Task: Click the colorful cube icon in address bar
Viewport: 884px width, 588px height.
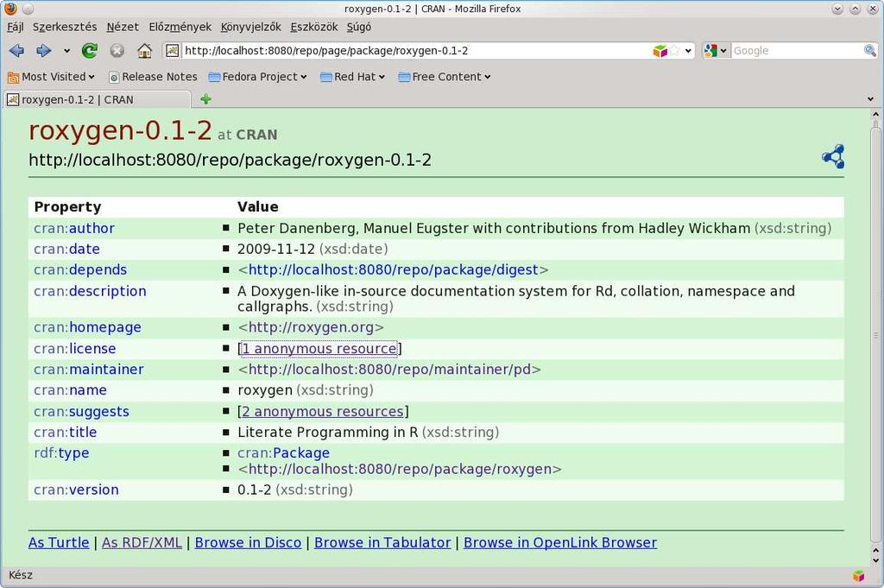Action: [660, 51]
